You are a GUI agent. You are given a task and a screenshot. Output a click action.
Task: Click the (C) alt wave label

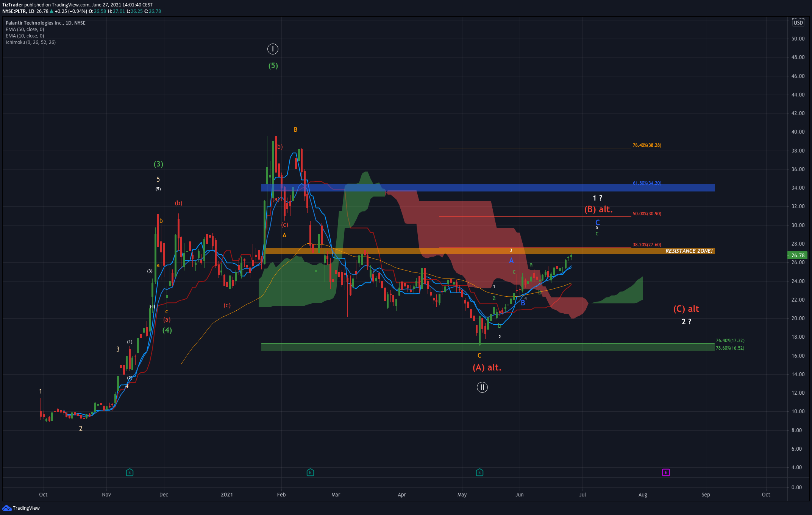[686, 309]
